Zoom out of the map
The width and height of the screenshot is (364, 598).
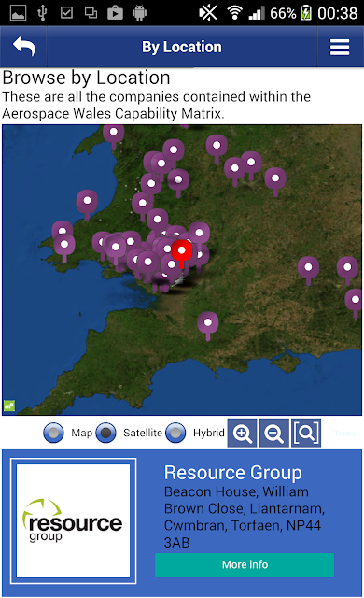274,433
